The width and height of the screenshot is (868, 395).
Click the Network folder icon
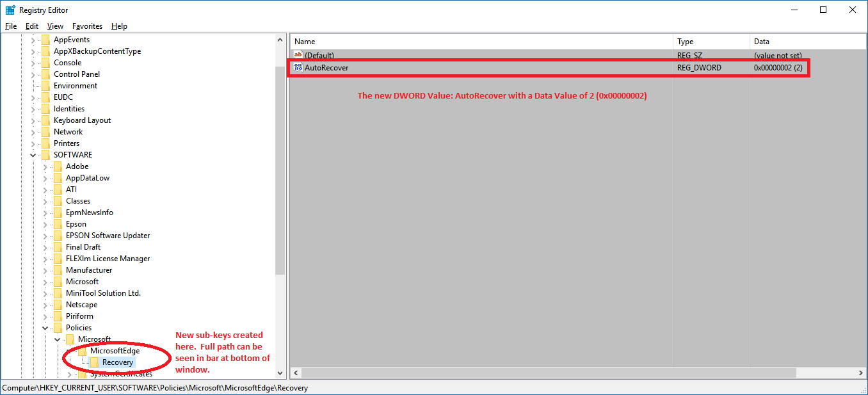pyautogui.click(x=45, y=132)
